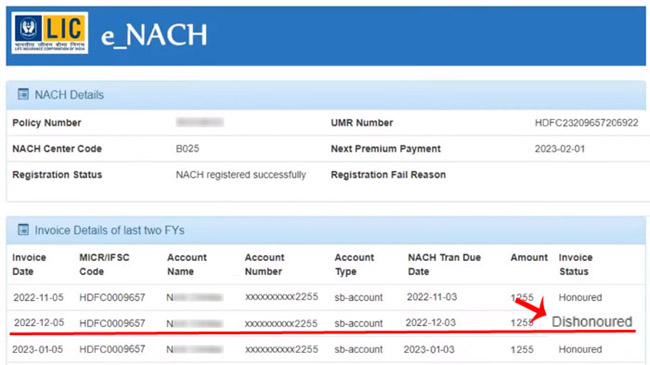Click the Dishonoured invoice status

[x=592, y=321]
